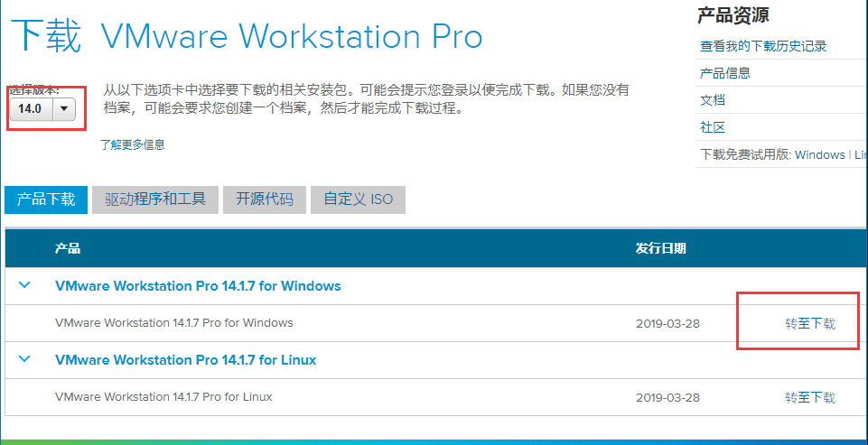This screenshot has height=445, width=868.
Task: Open VMware Workstation Pro 14.1.7 for Linux heading
Action: [x=185, y=360]
